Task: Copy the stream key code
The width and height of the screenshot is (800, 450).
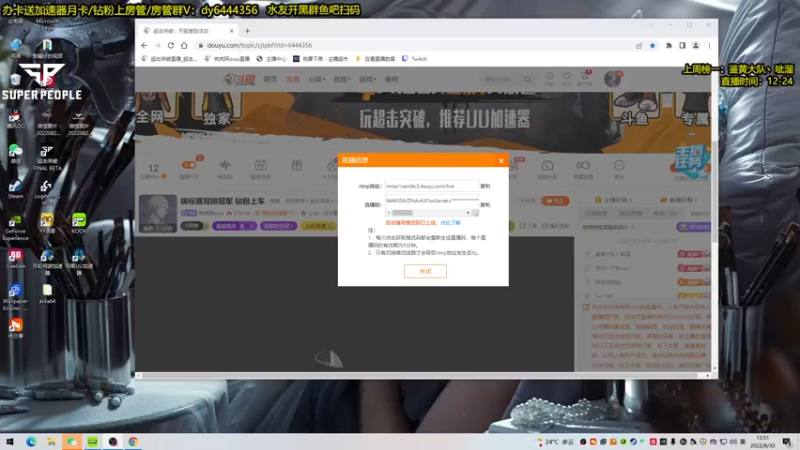Action: pyautogui.click(x=485, y=205)
